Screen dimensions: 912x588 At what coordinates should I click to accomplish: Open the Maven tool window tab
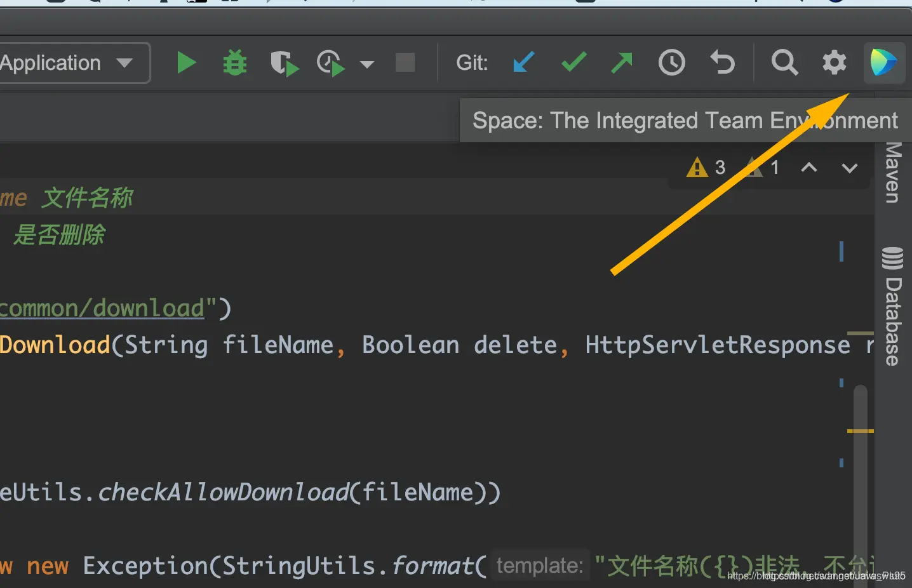click(x=893, y=172)
